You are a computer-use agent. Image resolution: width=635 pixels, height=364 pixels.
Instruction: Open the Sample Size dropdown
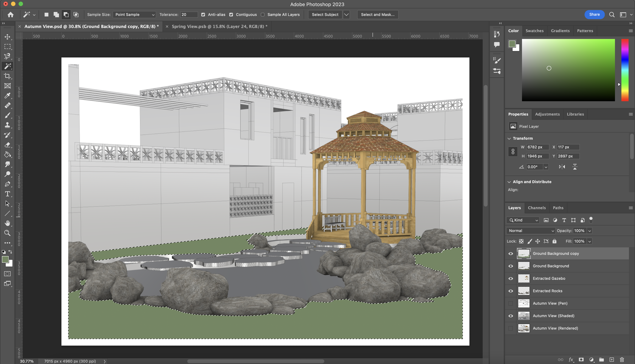[x=134, y=15]
